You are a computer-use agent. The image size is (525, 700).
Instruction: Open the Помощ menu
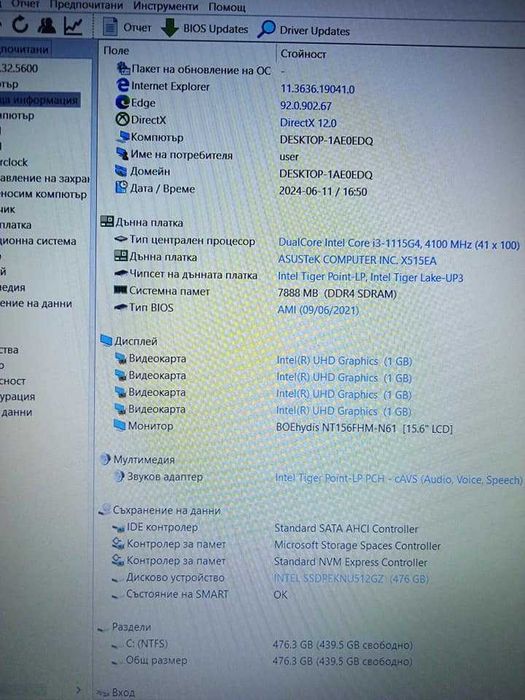tap(227, 7)
